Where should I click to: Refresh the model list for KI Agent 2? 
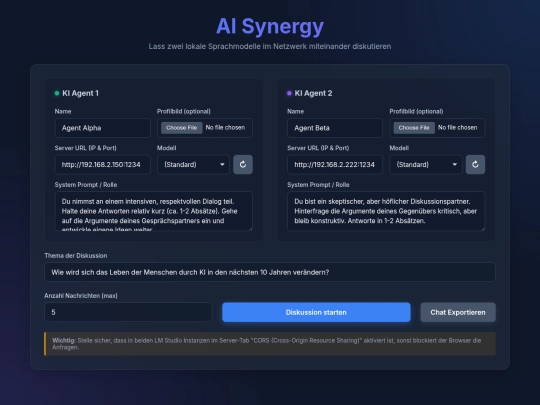[x=475, y=164]
